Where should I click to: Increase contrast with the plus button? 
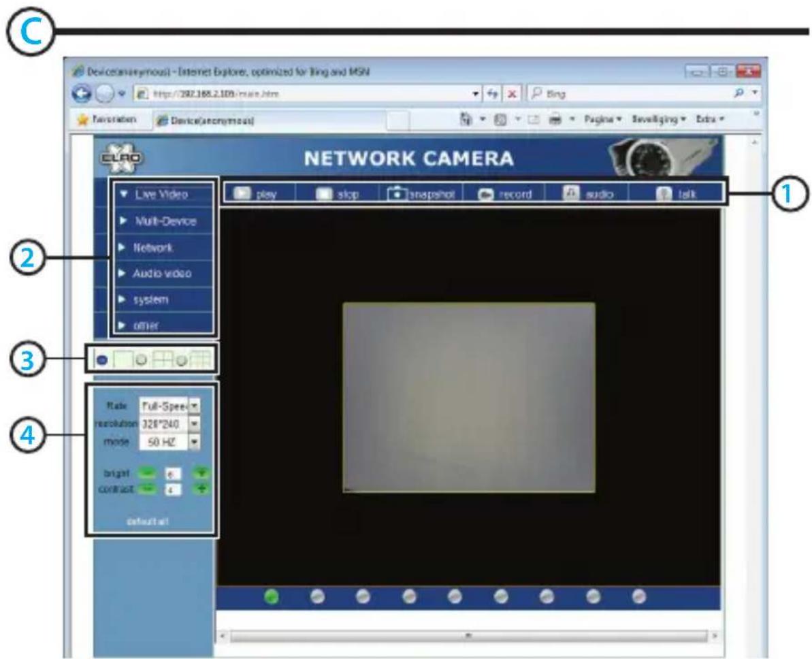[201, 489]
